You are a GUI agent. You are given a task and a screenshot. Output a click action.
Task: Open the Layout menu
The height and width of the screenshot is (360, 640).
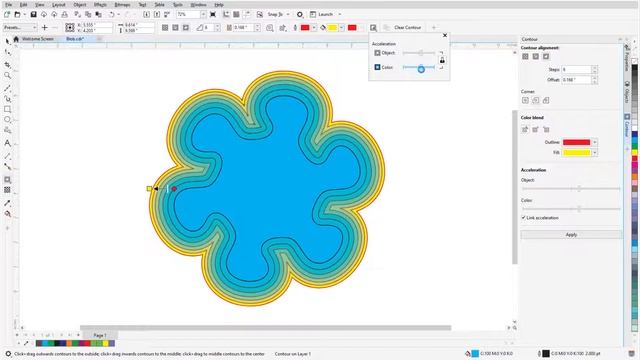click(59, 5)
